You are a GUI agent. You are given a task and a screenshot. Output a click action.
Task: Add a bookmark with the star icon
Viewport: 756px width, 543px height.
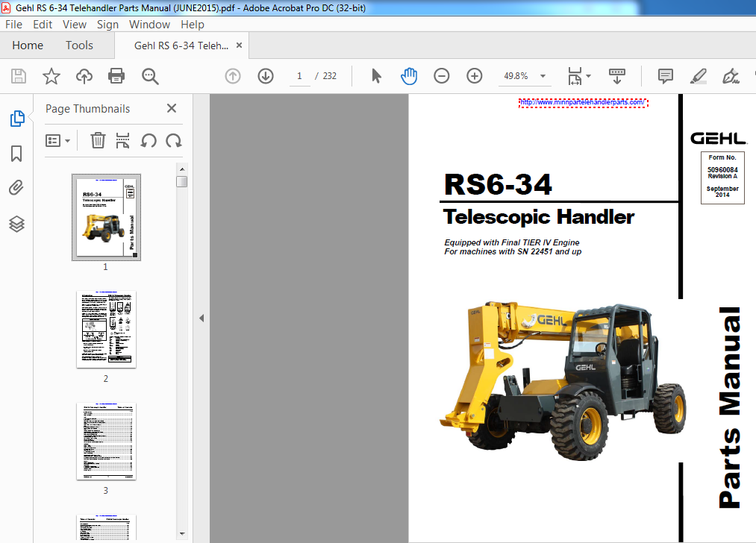51,76
